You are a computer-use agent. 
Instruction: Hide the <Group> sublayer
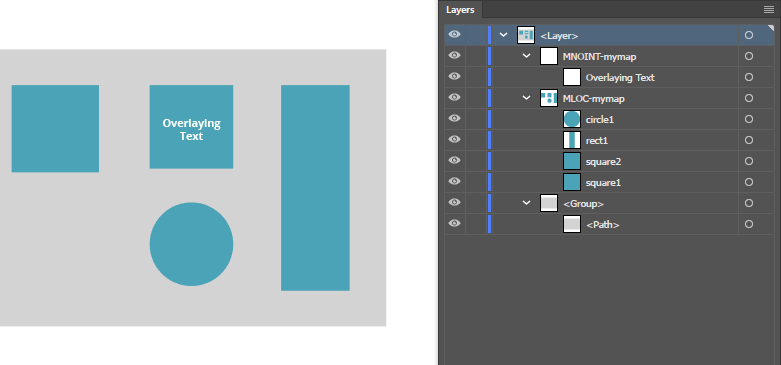(x=454, y=202)
